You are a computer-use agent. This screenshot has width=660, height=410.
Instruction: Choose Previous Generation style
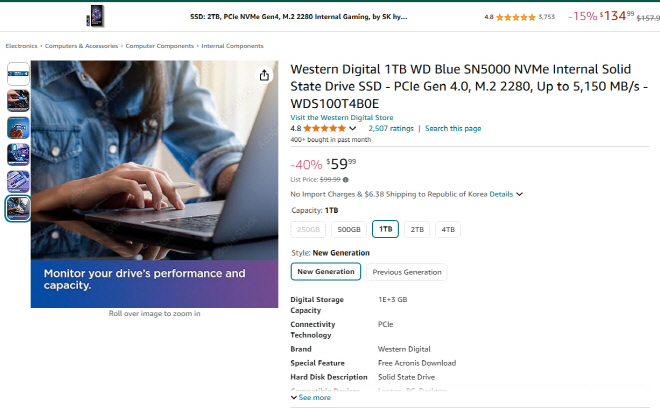[x=407, y=272]
